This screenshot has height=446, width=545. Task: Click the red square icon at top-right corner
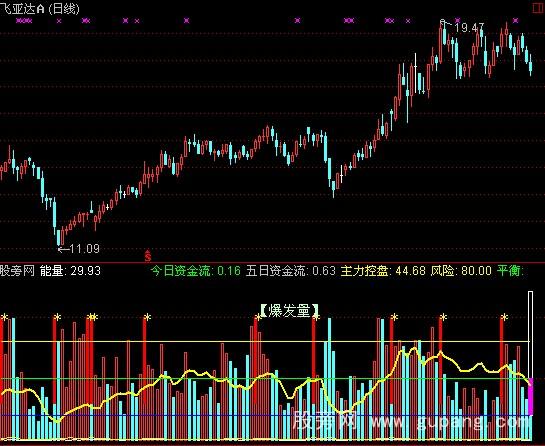pos(539,8)
